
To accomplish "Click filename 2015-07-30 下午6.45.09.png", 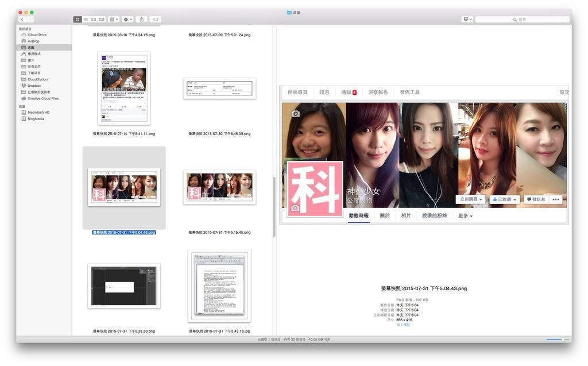I will (219, 134).
